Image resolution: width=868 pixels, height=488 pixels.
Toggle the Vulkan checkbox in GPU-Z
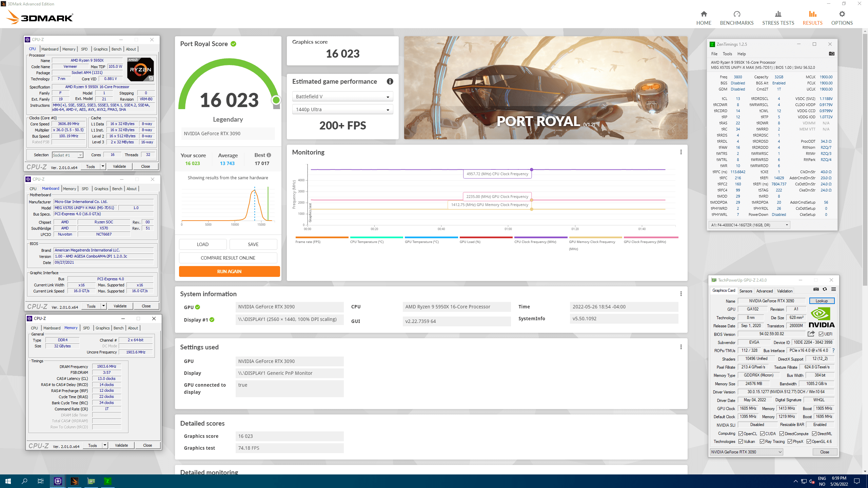pyautogui.click(x=741, y=442)
